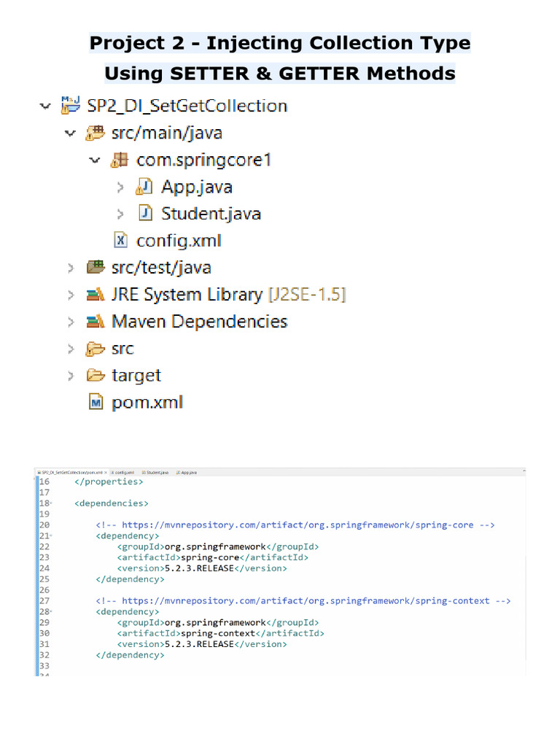Click the spring-core artifactId text
560x747 pixels.
(x=210, y=557)
